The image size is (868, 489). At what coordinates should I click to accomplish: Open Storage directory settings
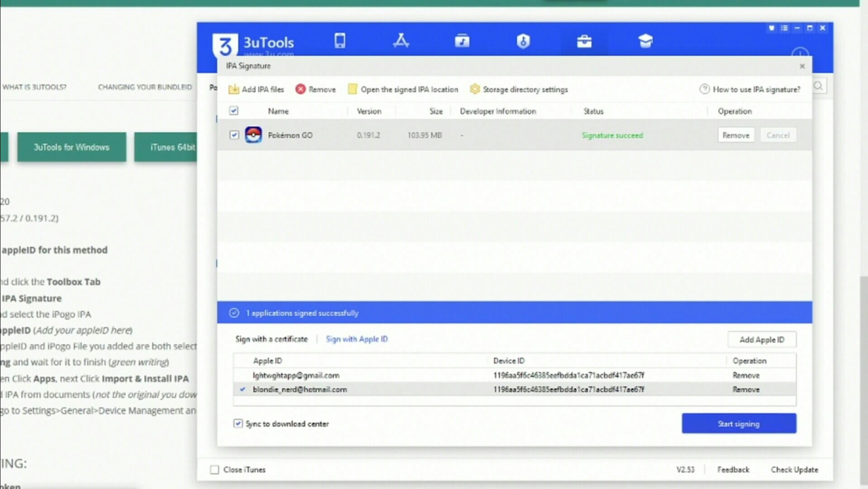click(x=519, y=89)
